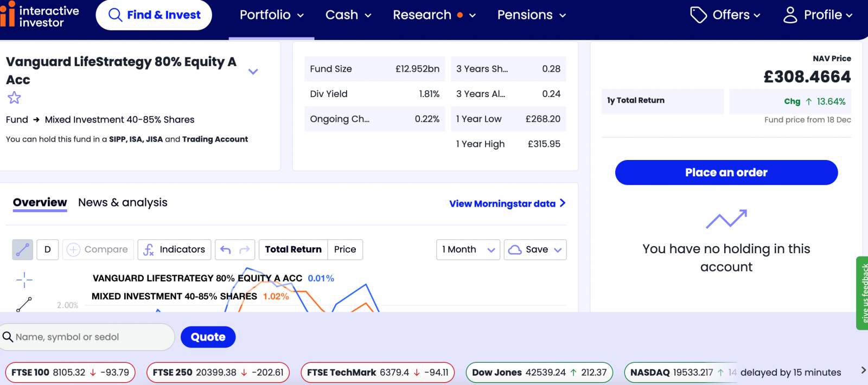This screenshot has width=868, height=385.
Task: Click the Fund Size value £12.952bn
Action: pyautogui.click(x=417, y=69)
